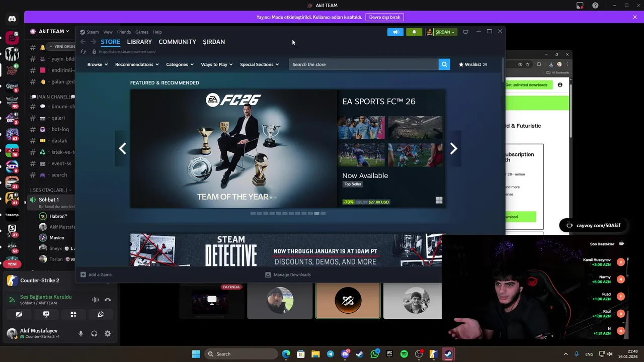Open the Steam Detective sale banner
Image resolution: width=644 pixels, height=362 pixels.
pos(287,250)
